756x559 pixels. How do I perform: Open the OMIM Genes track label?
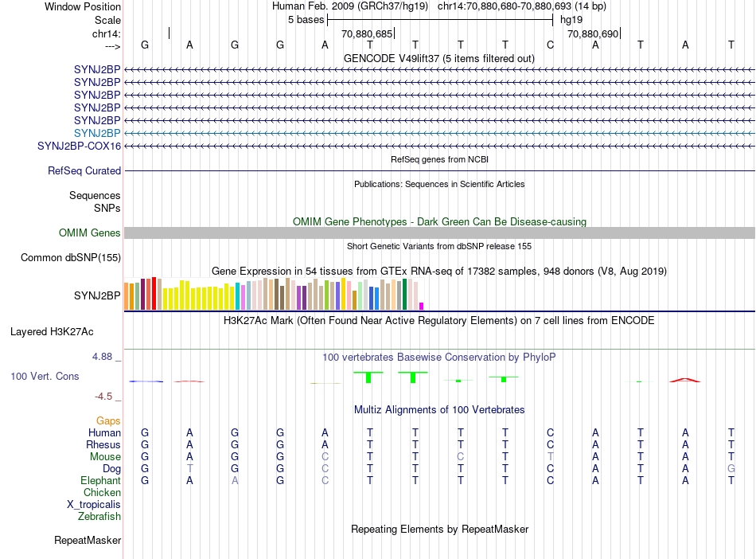tap(90, 233)
